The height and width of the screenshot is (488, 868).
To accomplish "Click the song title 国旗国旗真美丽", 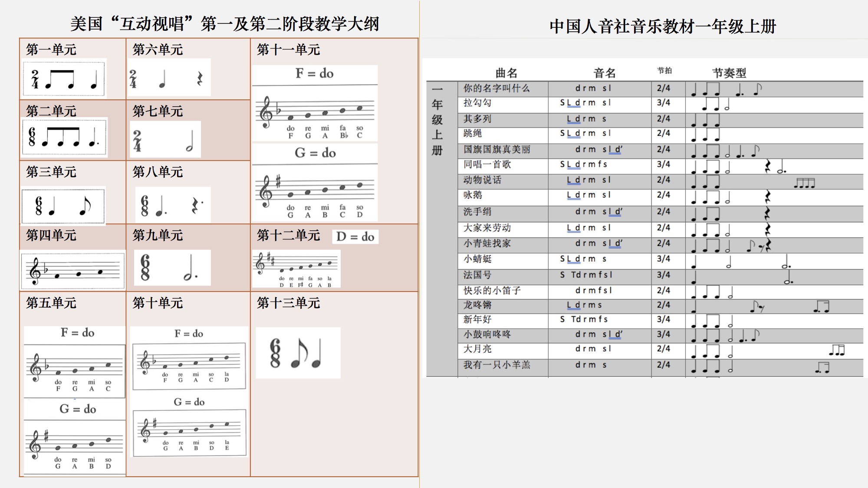I will tap(496, 150).
